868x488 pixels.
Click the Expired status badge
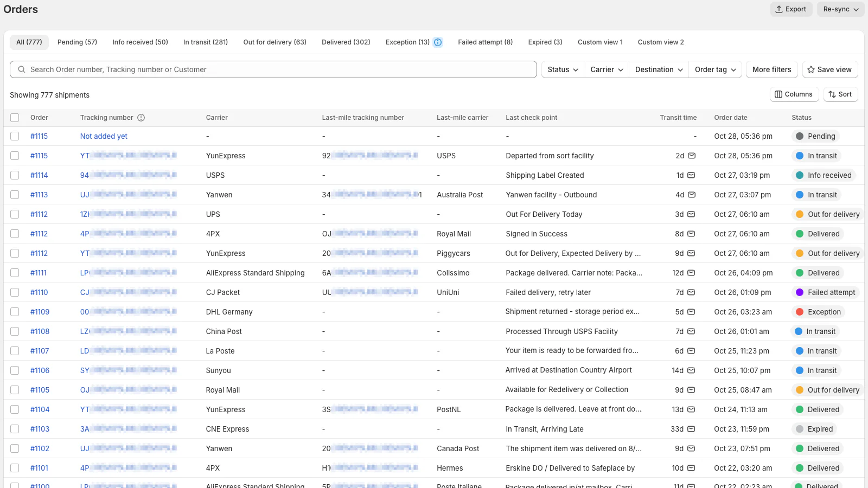point(814,429)
